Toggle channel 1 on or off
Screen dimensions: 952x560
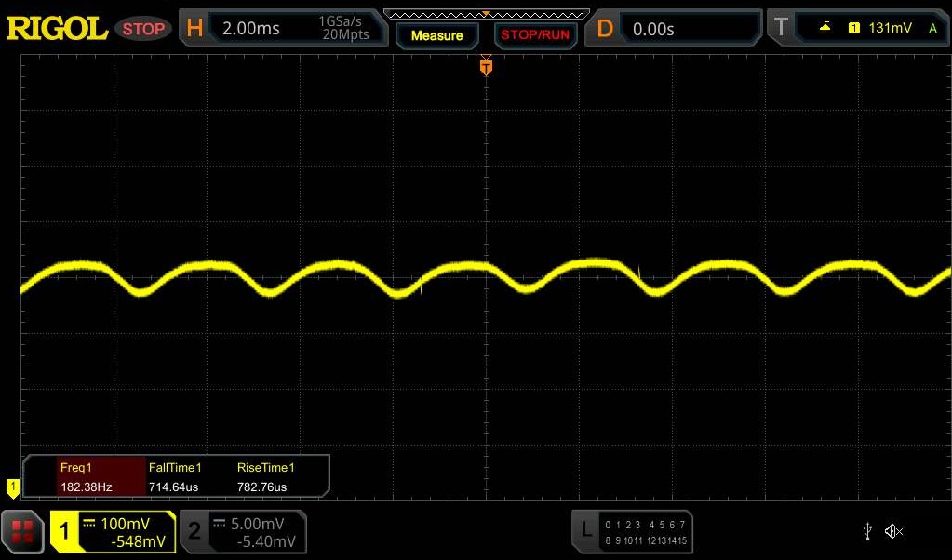point(65,532)
